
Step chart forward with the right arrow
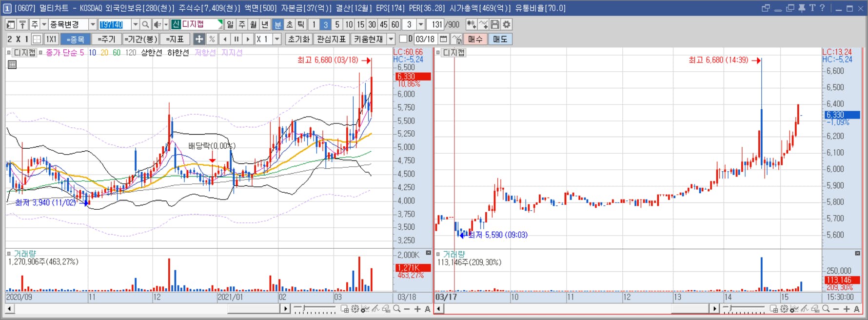248,39
